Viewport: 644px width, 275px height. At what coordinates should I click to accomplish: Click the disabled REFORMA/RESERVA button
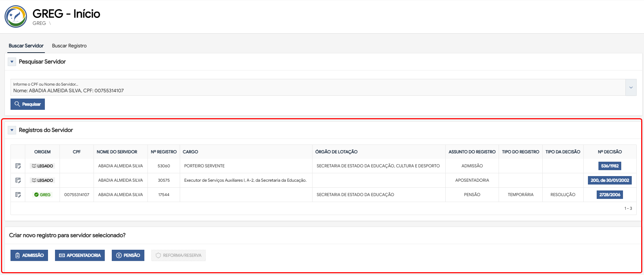pos(178,255)
